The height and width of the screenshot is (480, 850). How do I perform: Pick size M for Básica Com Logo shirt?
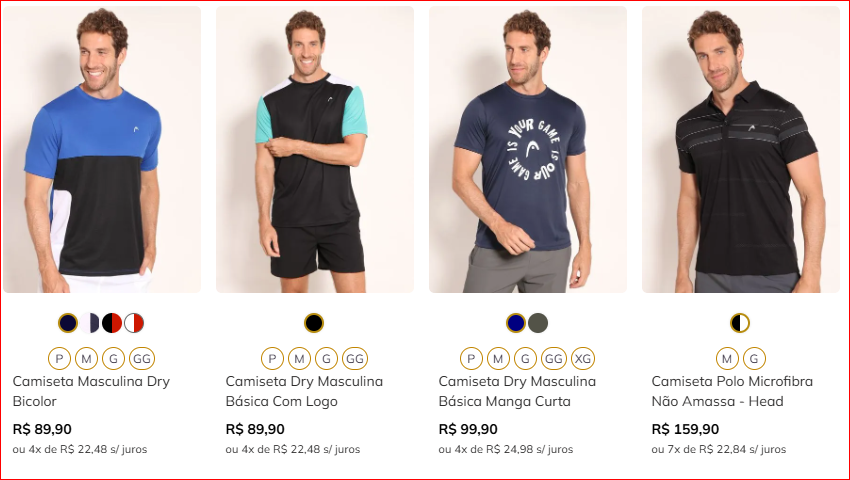299,359
